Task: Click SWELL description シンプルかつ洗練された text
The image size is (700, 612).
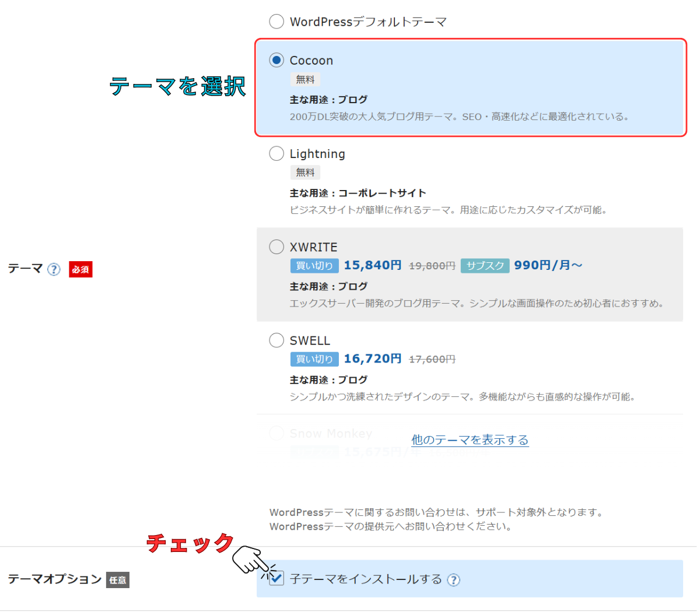Action: coord(463,396)
